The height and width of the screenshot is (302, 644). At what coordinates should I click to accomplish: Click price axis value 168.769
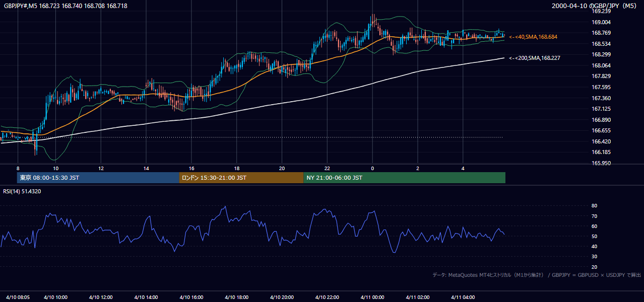point(601,33)
